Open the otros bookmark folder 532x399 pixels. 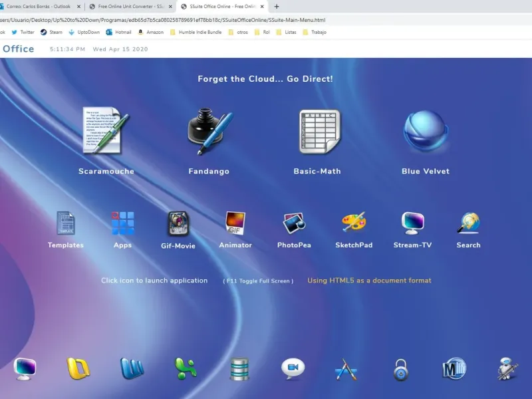click(x=238, y=32)
